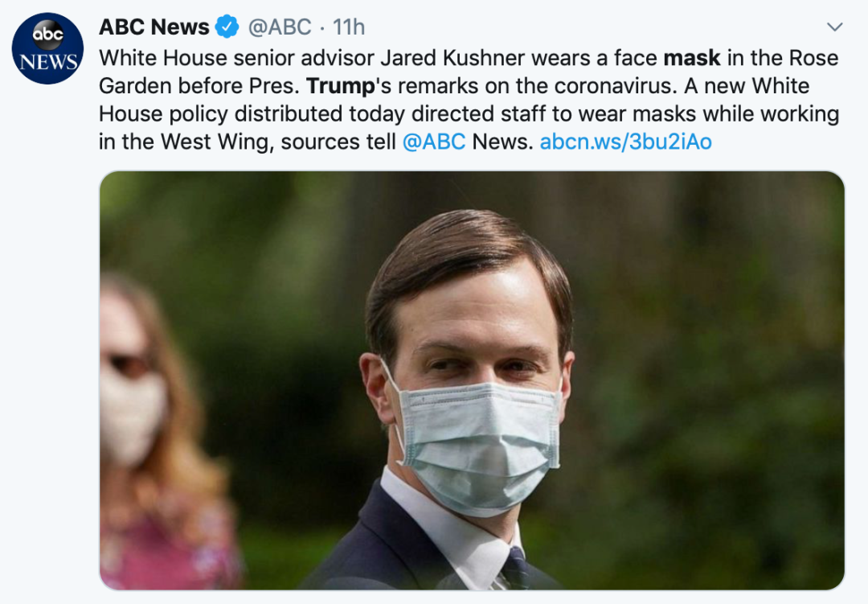Click the bolded word 'Trump'
This screenshot has height=604, width=868.
341,86
